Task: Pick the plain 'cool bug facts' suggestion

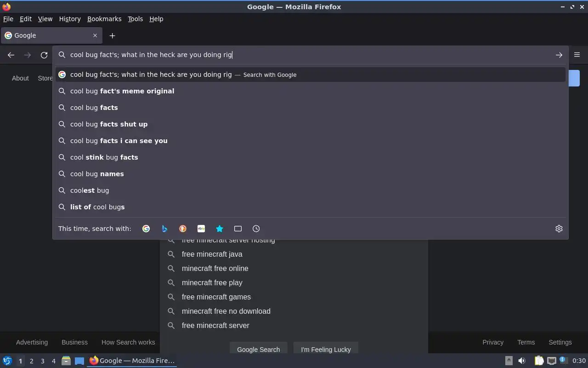Action: 311,108
